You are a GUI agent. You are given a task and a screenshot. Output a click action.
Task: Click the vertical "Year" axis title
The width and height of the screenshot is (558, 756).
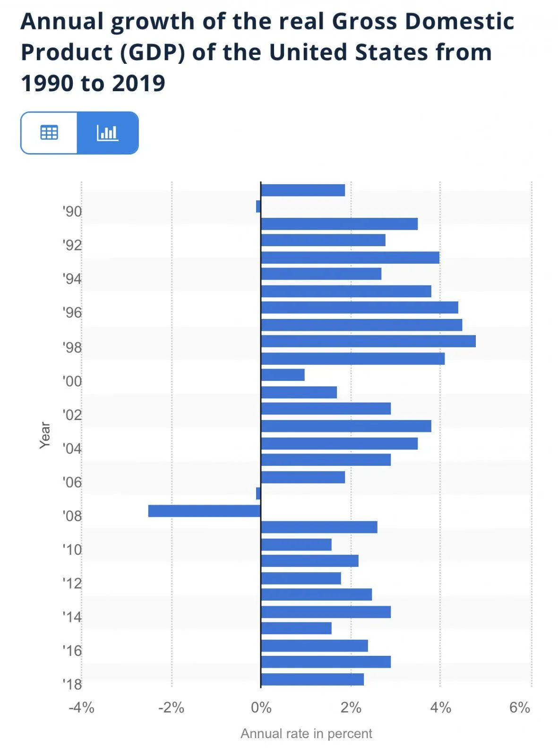(x=44, y=435)
